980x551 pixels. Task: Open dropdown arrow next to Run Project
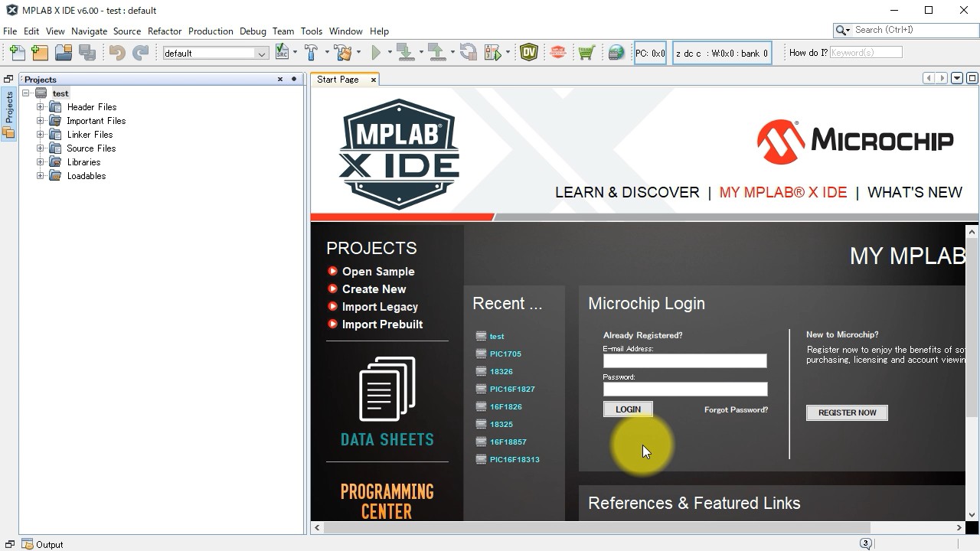[x=390, y=53]
